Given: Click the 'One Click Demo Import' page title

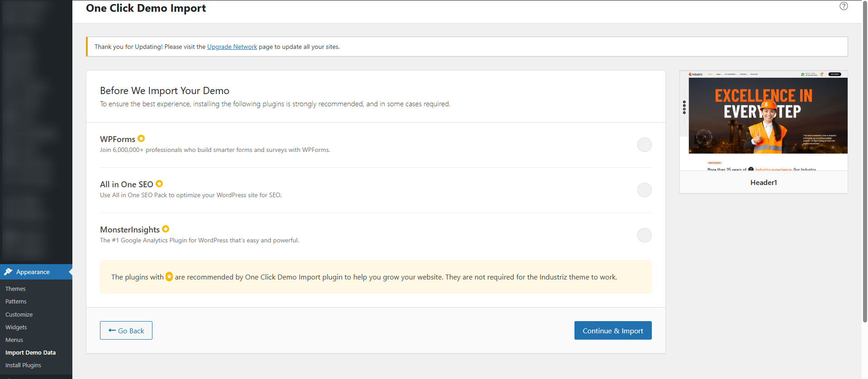Looking at the screenshot, I should [x=146, y=8].
